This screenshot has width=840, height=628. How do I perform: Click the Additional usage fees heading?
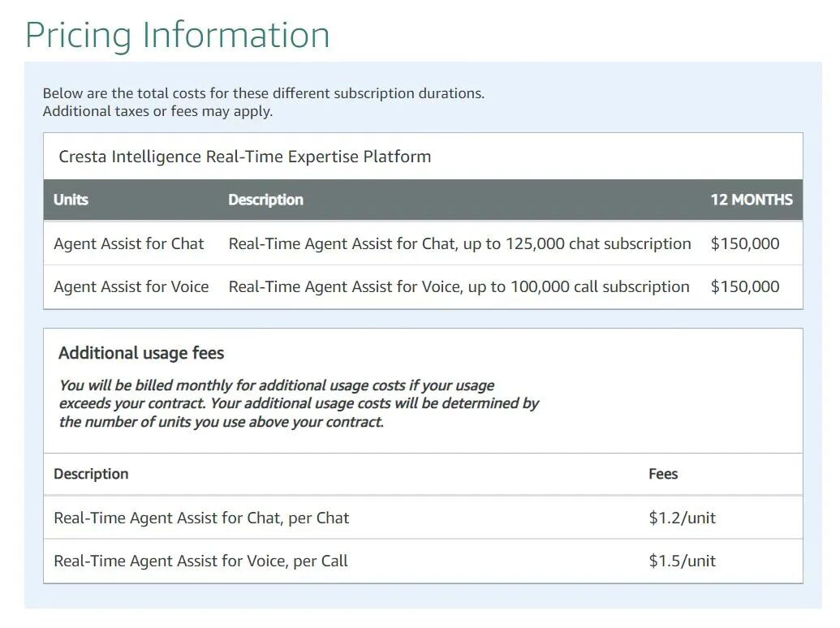pyautogui.click(x=141, y=353)
